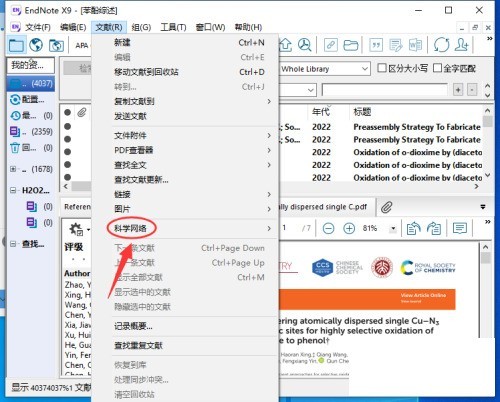Expand the collapsed group set with 1678
The image size is (500, 402).
click(13, 169)
